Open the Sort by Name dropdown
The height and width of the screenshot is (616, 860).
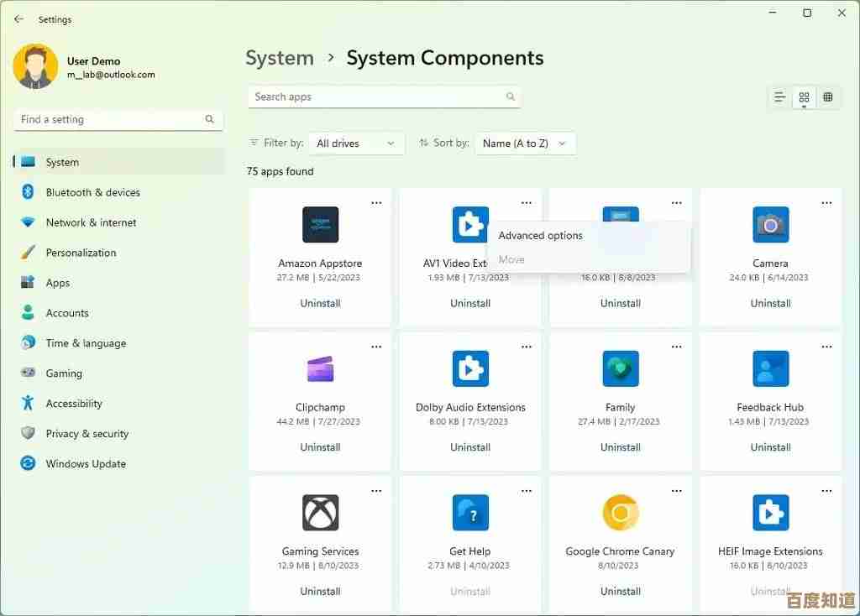(x=525, y=144)
